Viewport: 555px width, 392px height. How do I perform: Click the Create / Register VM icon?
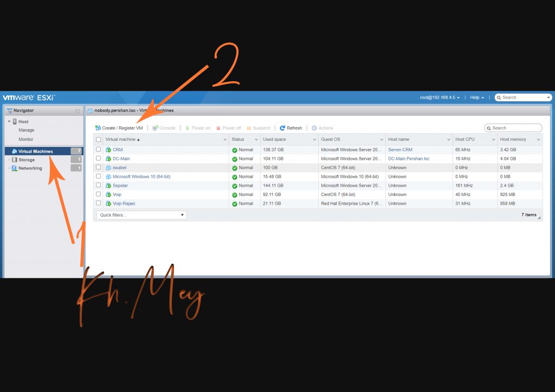click(98, 128)
